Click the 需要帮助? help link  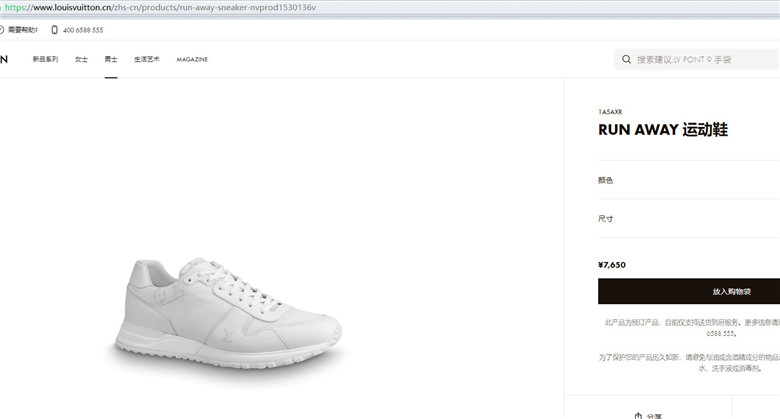pyautogui.click(x=23, y=30)
